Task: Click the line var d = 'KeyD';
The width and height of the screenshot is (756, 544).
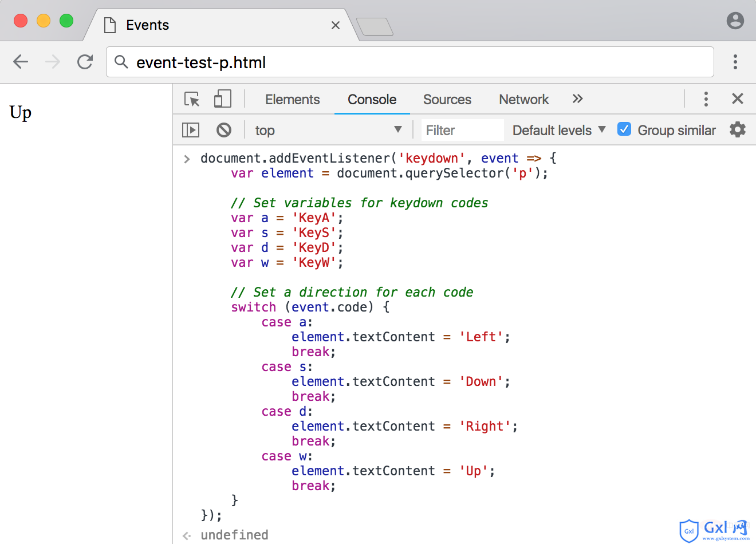Action: pos(287,247)
